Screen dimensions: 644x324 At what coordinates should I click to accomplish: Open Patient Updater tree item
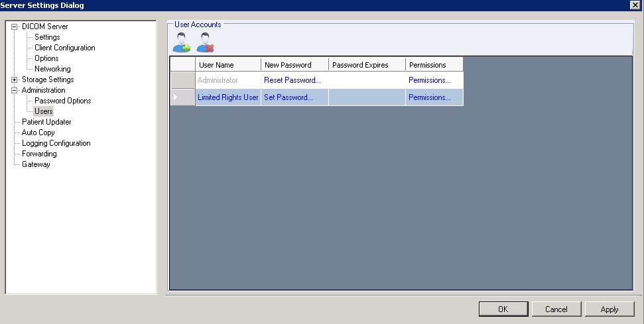pos(46,122)
